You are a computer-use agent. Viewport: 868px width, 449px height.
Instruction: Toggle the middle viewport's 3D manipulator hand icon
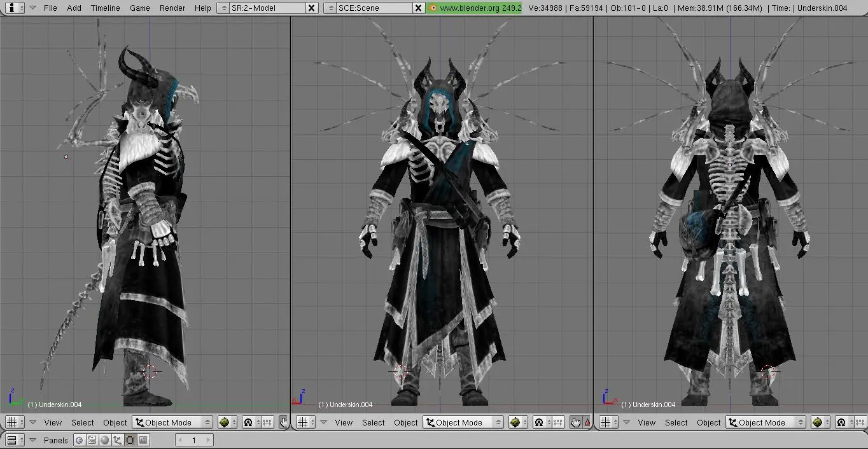click(576, 422)
